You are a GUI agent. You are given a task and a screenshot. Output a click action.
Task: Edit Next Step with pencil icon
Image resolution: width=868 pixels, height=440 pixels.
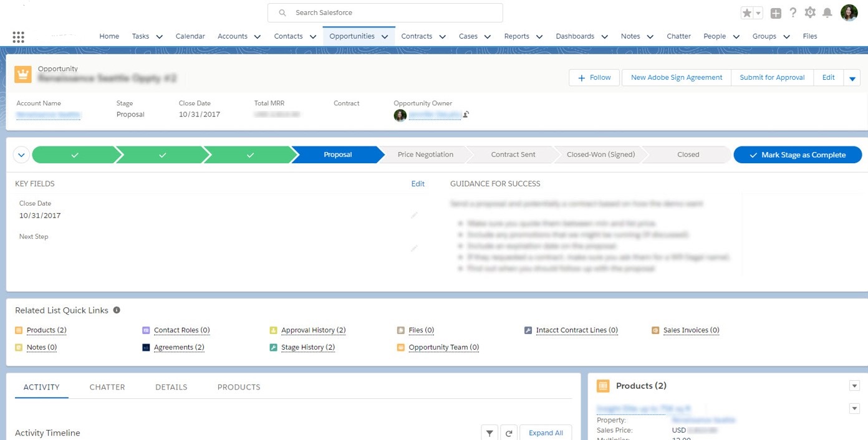click(x=414, y=248)
